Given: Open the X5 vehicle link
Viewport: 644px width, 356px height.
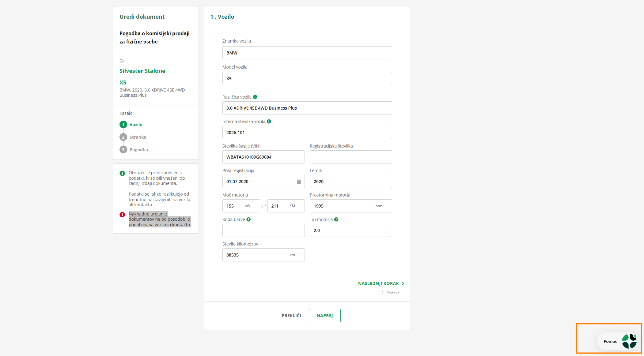Looking at the screenshot, I should tap(123, 82).
